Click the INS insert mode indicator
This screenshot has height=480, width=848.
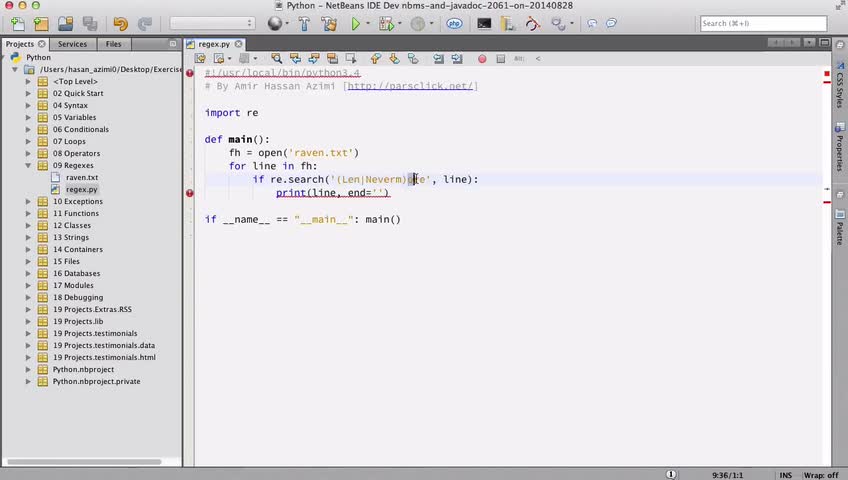[x=786, y=475]
